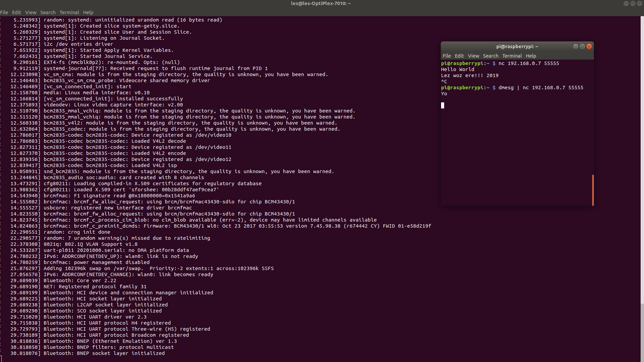Maximize the pi@raspberrypi terminal window
The image size is (644, 362).
pos(582,46)
